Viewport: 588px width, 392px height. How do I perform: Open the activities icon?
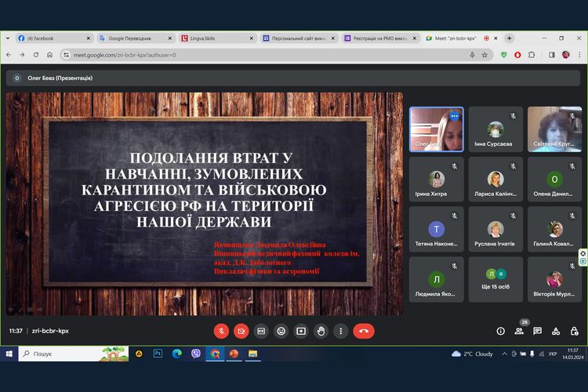tap(556, 331)
